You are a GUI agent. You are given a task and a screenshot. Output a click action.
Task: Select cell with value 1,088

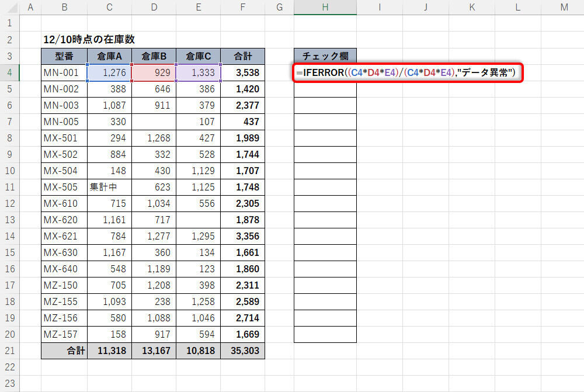[154, 318]
